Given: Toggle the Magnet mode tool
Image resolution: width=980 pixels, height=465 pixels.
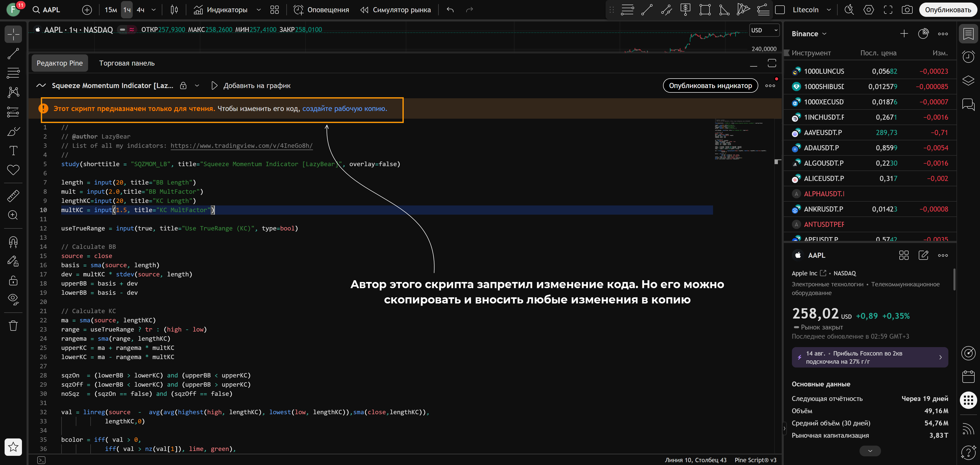Looking at the screenshot, I should pos(13,242).
